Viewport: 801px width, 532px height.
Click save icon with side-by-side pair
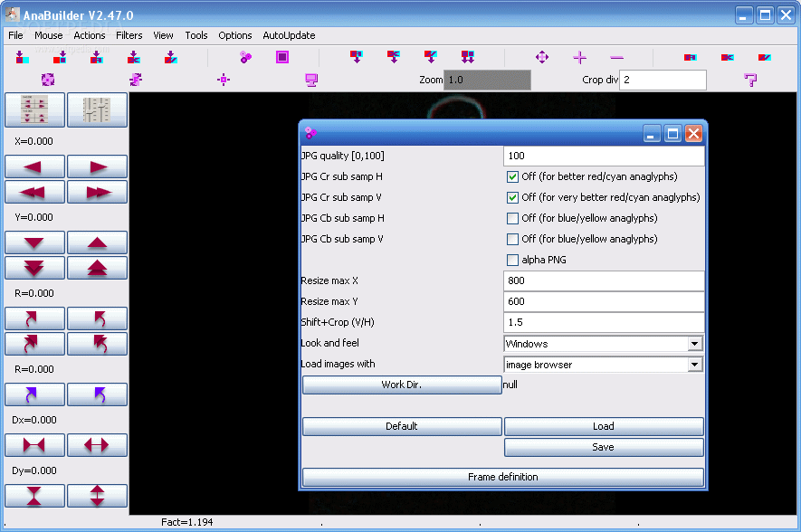(x=357, y=57)
